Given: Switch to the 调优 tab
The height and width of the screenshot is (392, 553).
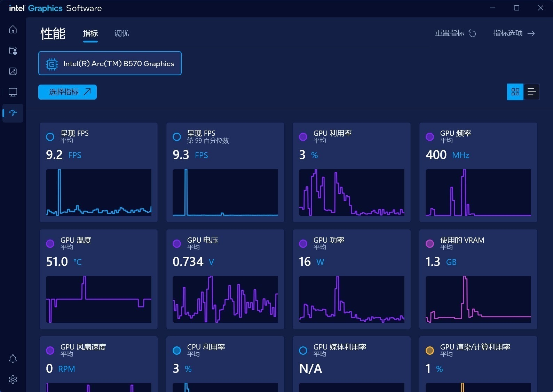Looking at the screenshot, I should (122, 33).
